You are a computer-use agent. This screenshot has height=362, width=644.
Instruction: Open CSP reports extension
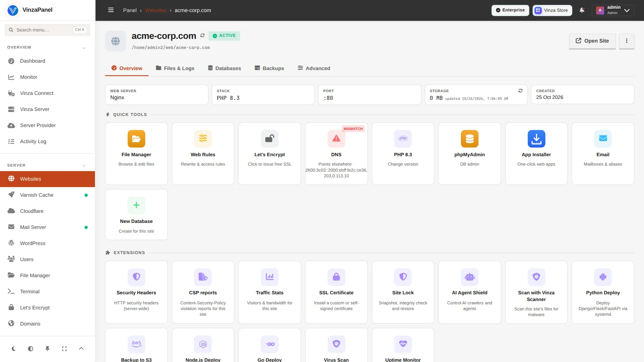click(203, 292)
